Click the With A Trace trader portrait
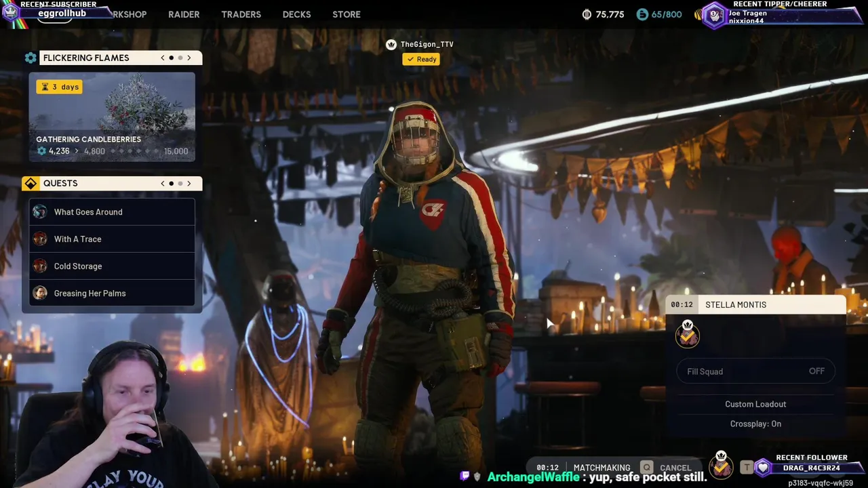868x488 pixels. click(x=40, y=239)
